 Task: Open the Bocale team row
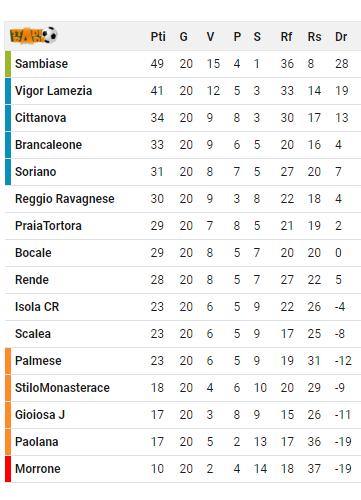coord(183,253)
